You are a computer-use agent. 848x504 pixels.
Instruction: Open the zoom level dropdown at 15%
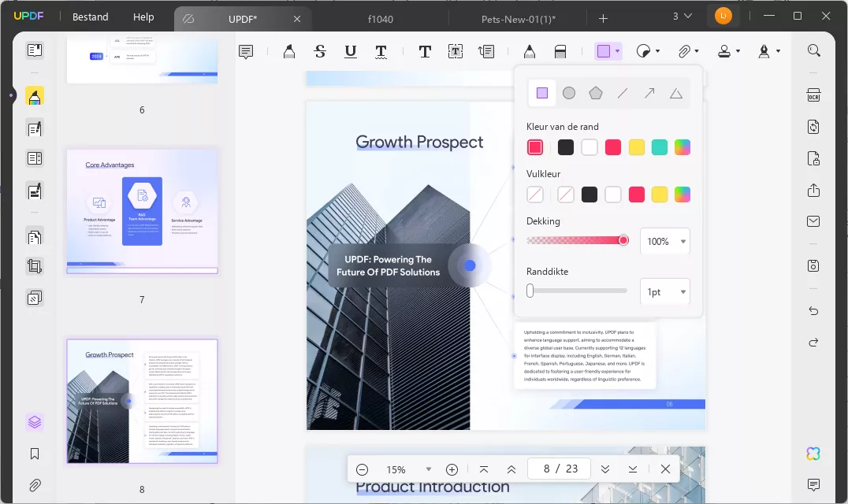(x=428, y=469)
